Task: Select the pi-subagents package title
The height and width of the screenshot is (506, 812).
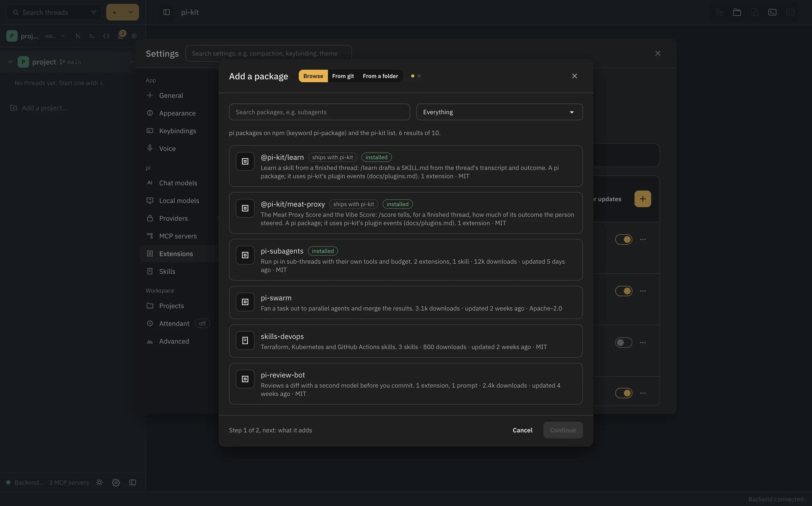Action: click(x=282, y=251)
